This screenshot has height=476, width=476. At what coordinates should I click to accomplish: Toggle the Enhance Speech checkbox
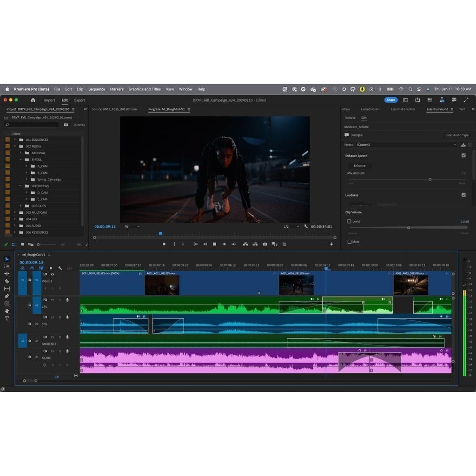pyautogui.click(x=463, y=156)
